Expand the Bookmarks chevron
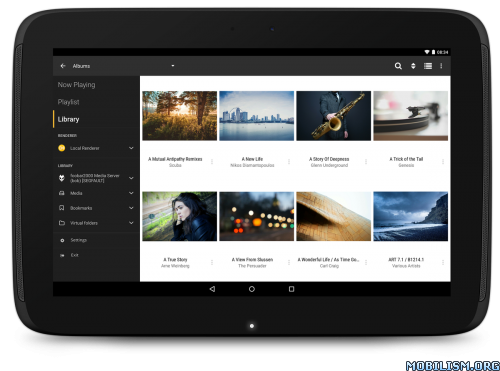 (x=131, y=208)
